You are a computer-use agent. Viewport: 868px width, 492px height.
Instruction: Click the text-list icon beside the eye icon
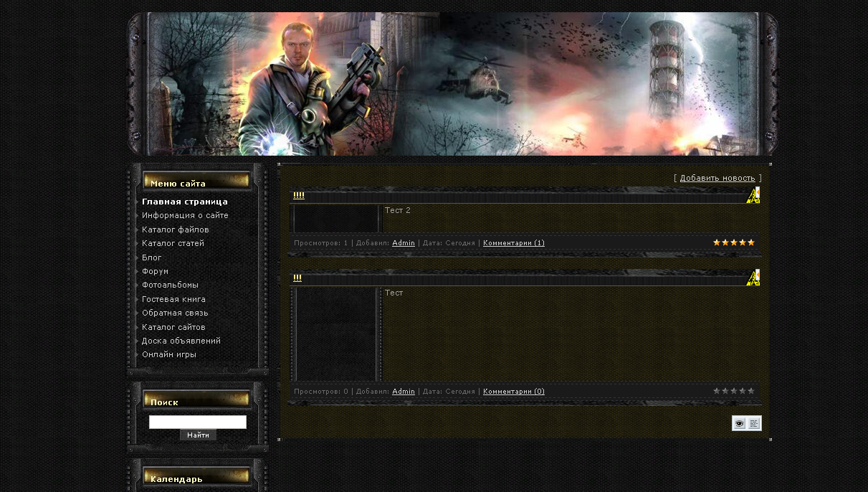tap(754, 424)
